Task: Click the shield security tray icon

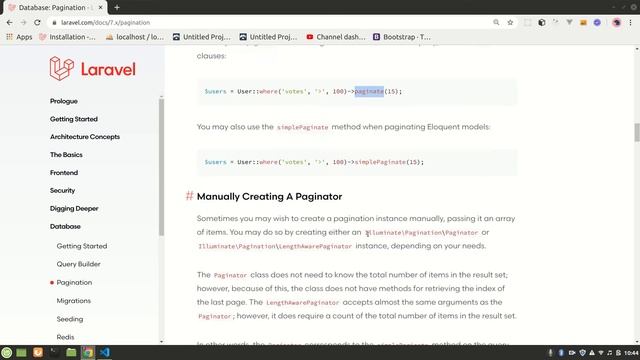Action: [582, 353]
